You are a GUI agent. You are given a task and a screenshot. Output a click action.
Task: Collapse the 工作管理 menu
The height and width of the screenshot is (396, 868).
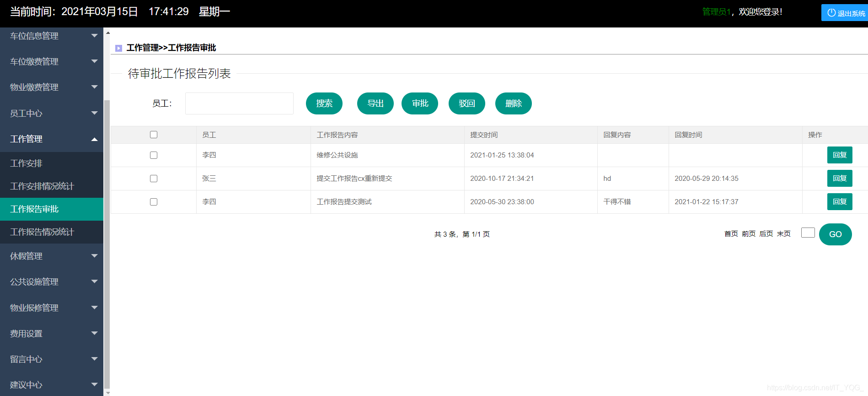pos(52,139)
